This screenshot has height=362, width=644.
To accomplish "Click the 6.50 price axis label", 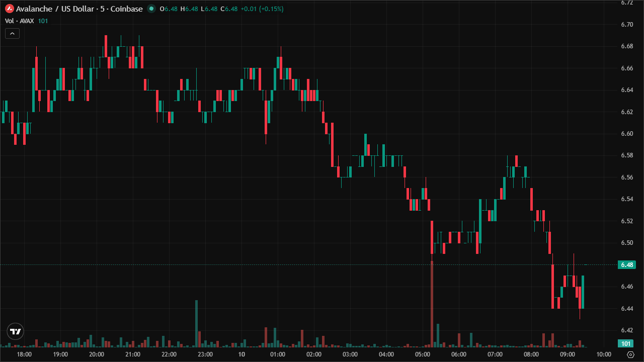I will point(626,242).
